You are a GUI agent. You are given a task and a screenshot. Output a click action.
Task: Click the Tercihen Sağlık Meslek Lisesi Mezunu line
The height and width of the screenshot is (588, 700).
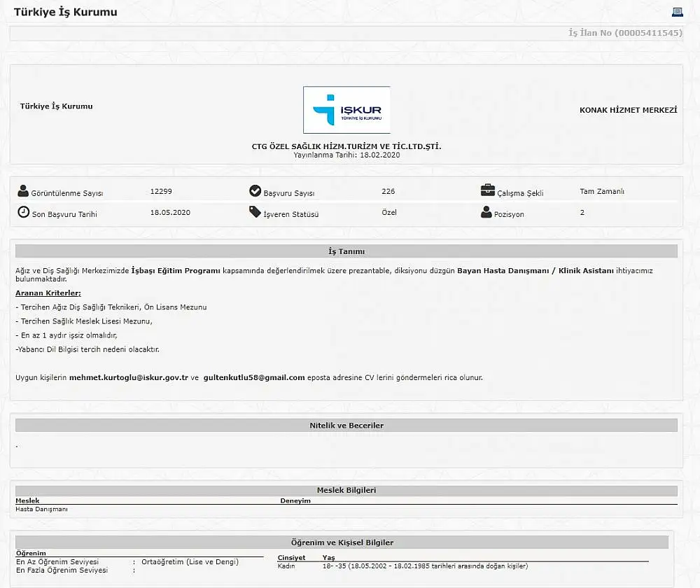pyautogui.click(x=84, y=321)
